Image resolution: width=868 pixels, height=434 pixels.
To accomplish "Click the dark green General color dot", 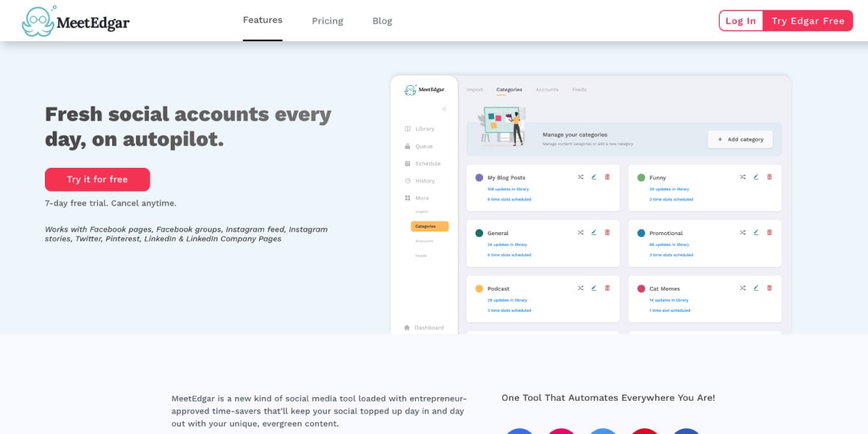I will [479, 233].
